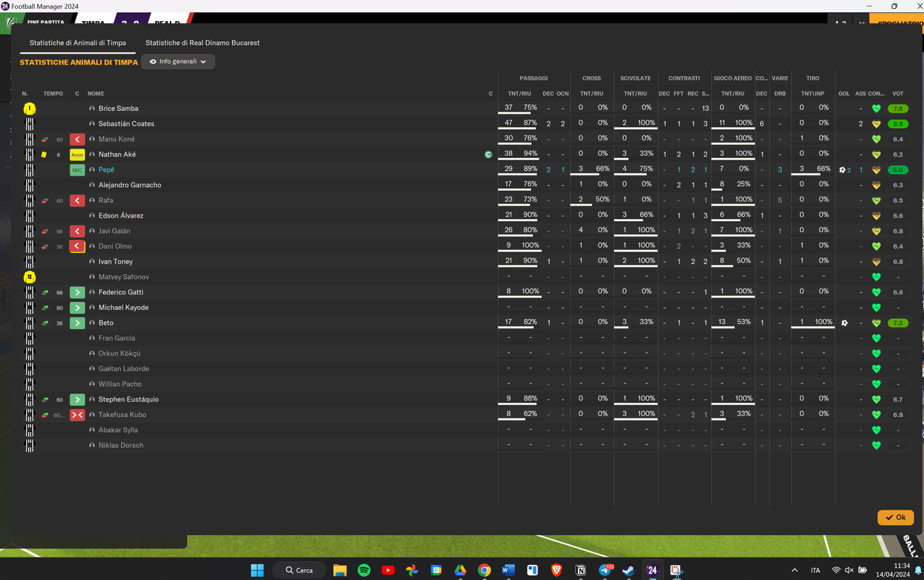Open player Alejandro Garnacho
This screenshot has width=924, height=580.
130,185
